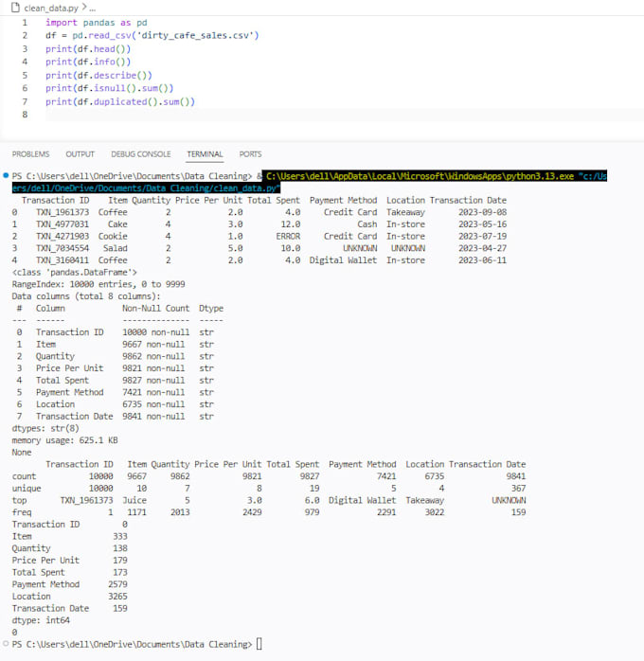Click the hollow status circle at last prompt

tap(6, 644)
